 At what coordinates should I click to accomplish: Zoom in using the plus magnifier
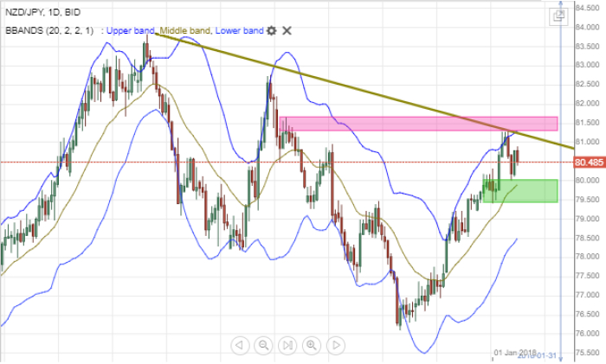[x=312, y=345]
